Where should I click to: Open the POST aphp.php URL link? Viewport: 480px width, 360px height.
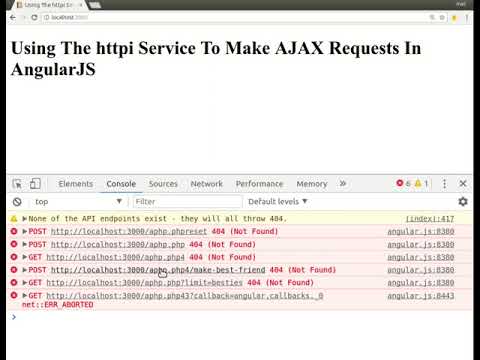[118, 244]
